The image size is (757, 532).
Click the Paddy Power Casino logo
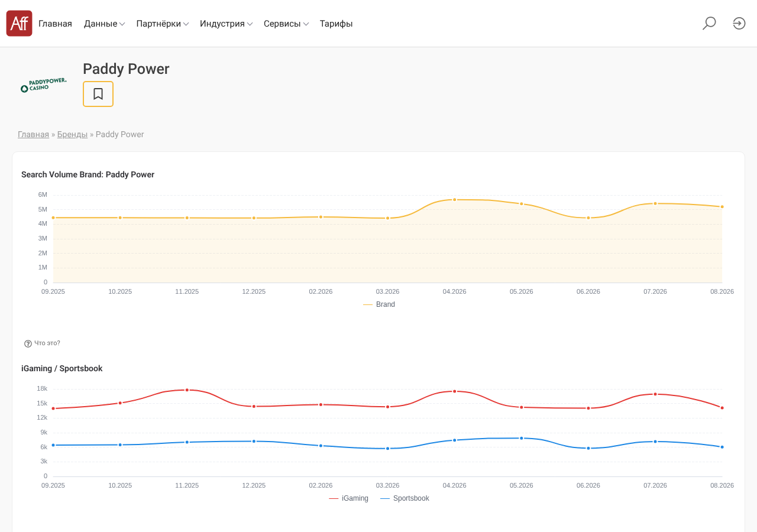coord(43,86)
